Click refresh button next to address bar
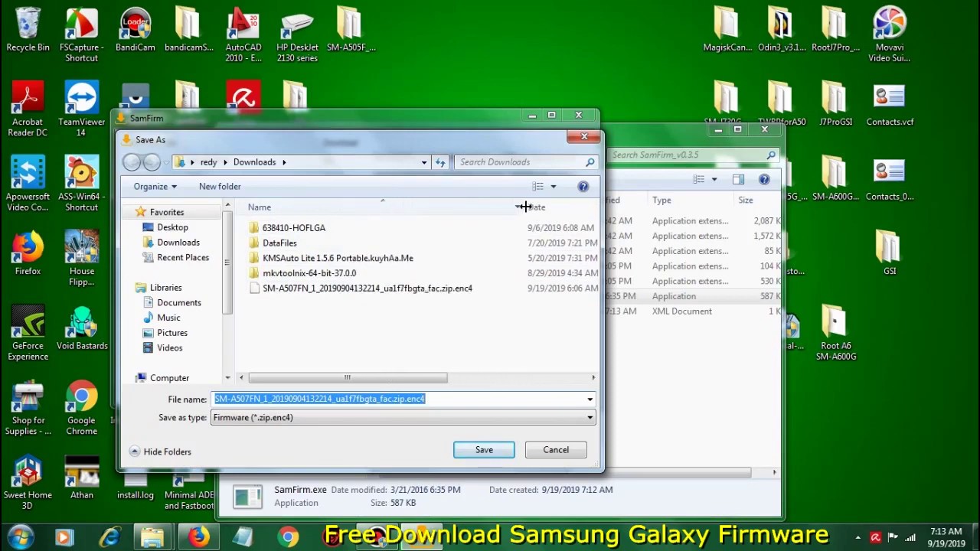980x551 pixels. tap(440, 162)
